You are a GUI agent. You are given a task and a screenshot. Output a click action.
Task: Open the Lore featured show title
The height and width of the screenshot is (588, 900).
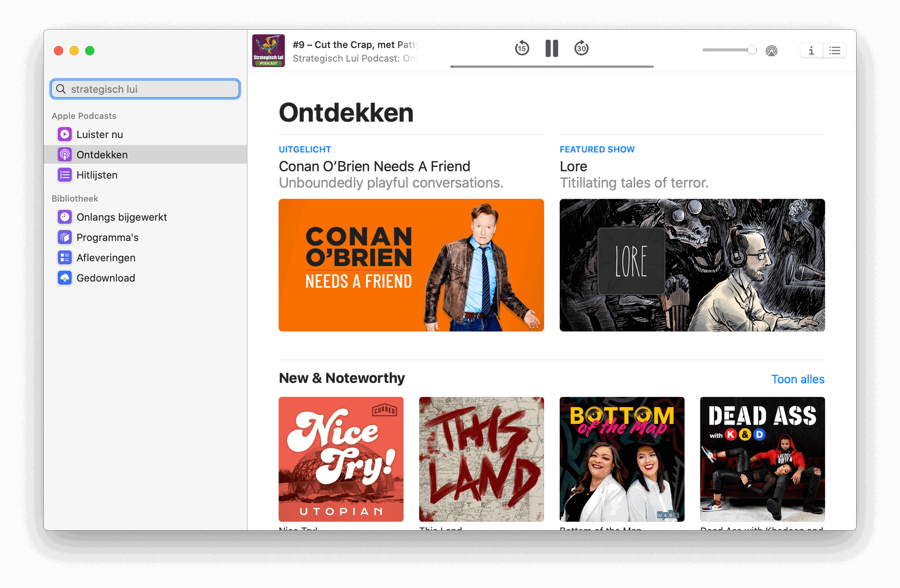click(x=573, y=166)
